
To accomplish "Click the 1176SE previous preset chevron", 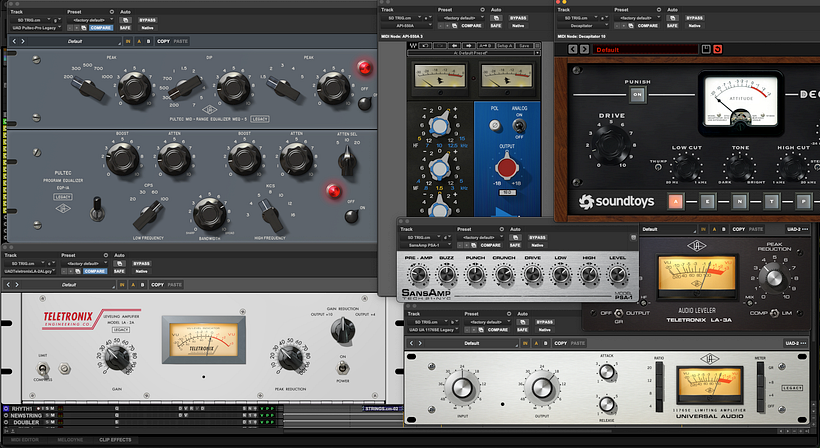I will tap(412, 343).
